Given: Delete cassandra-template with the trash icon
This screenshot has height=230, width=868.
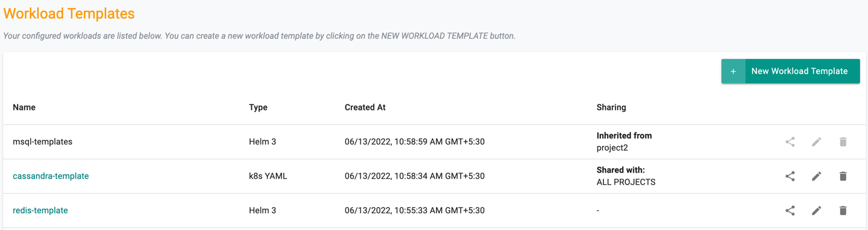Looking at the screenshot, I should click(843, 176).
